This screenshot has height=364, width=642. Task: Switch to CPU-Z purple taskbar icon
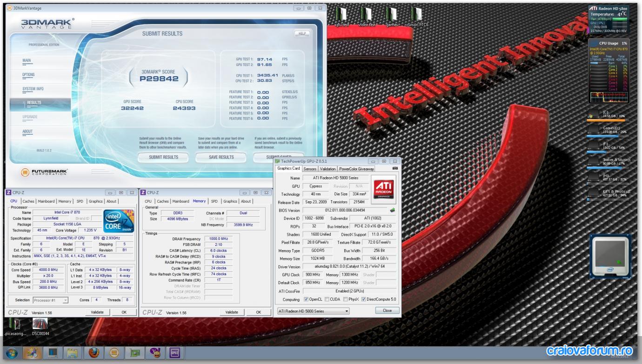point(175,354)
